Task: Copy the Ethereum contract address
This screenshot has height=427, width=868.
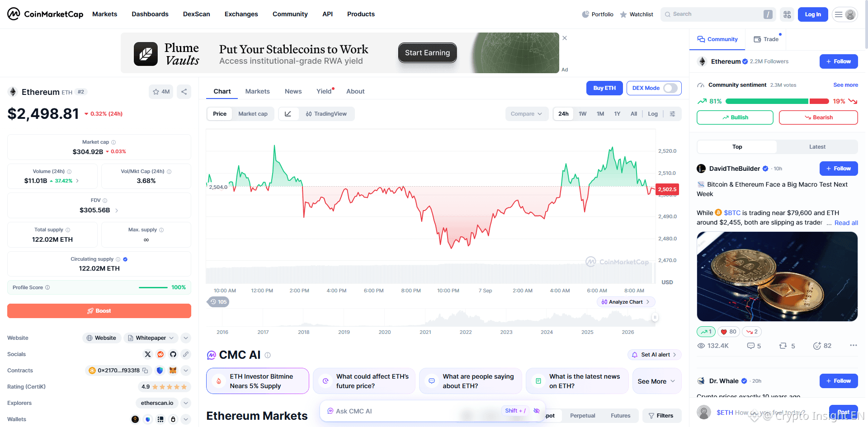Action: tap(146, 371)
